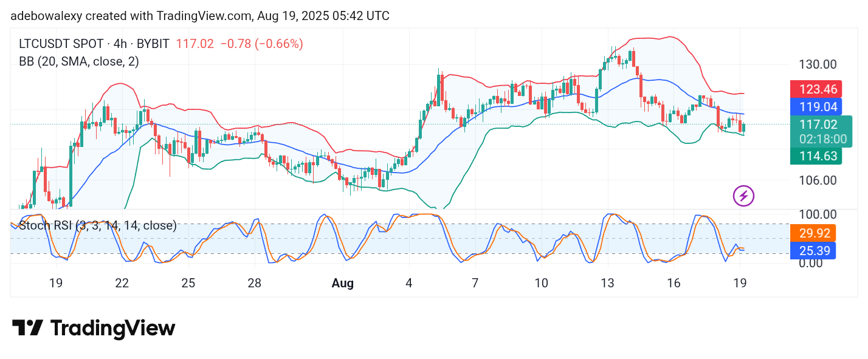Screen dimensions: 868x359
Task: Click the TradingView wordmark text
Action: [x=112, y=329]
